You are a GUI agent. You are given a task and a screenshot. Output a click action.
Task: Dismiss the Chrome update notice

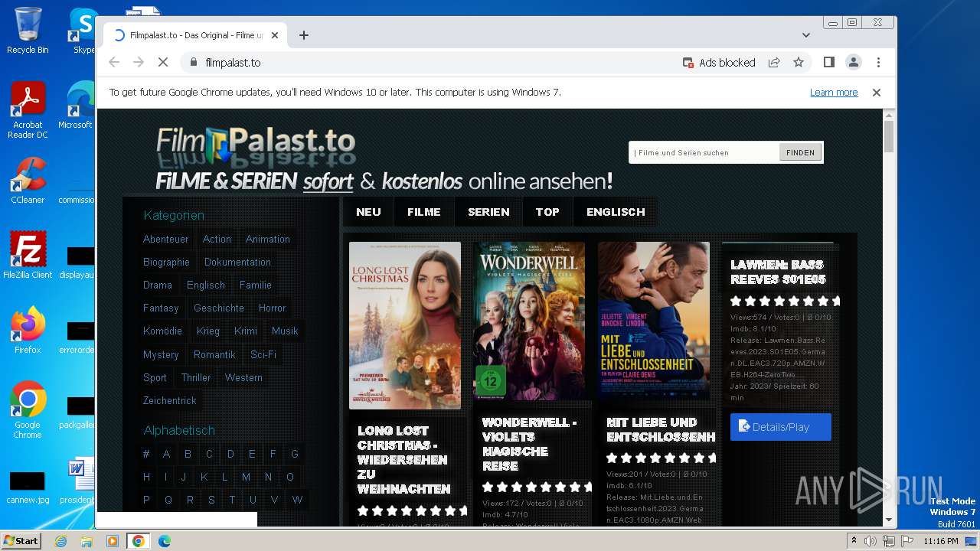pyautogui.click(x=877, y=93)
